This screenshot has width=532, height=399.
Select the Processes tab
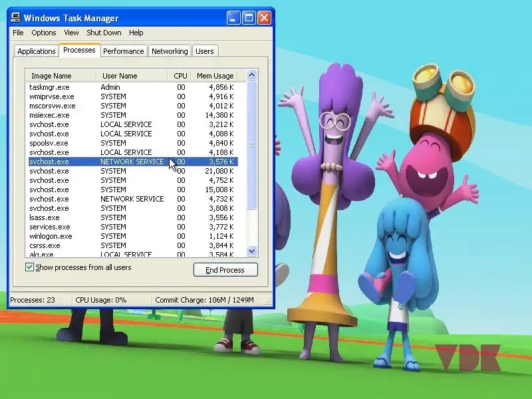[79, 51]
